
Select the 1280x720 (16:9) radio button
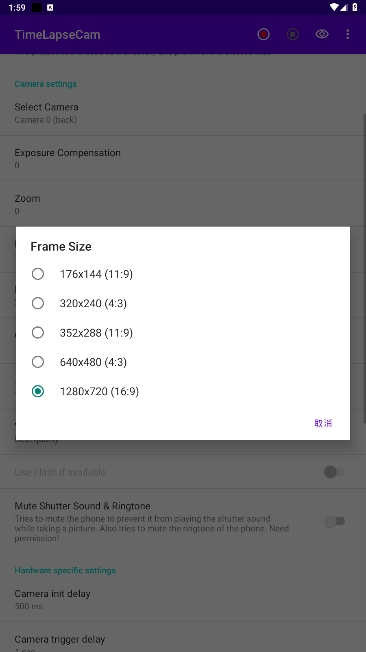38,391
